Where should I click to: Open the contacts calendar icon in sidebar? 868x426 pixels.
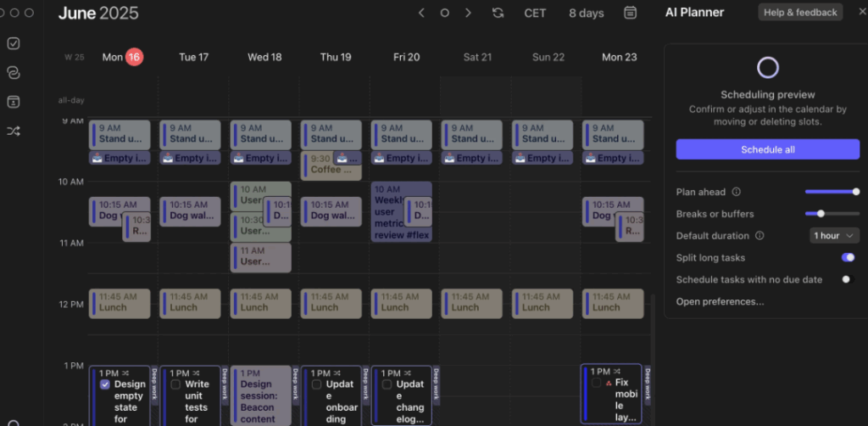pyautogui.click(x=14, y=102)
